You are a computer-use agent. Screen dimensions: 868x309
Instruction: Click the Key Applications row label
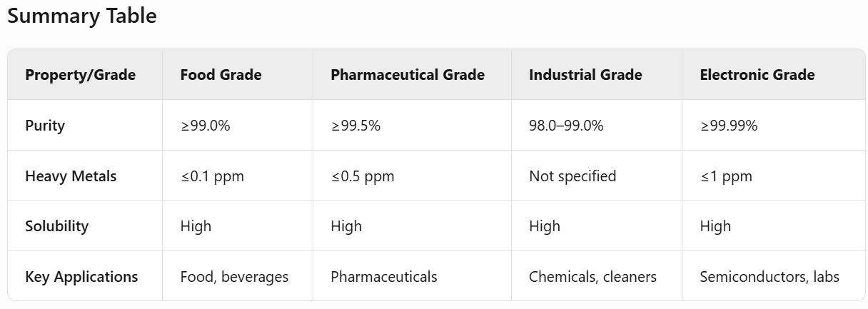pos(81,276)
